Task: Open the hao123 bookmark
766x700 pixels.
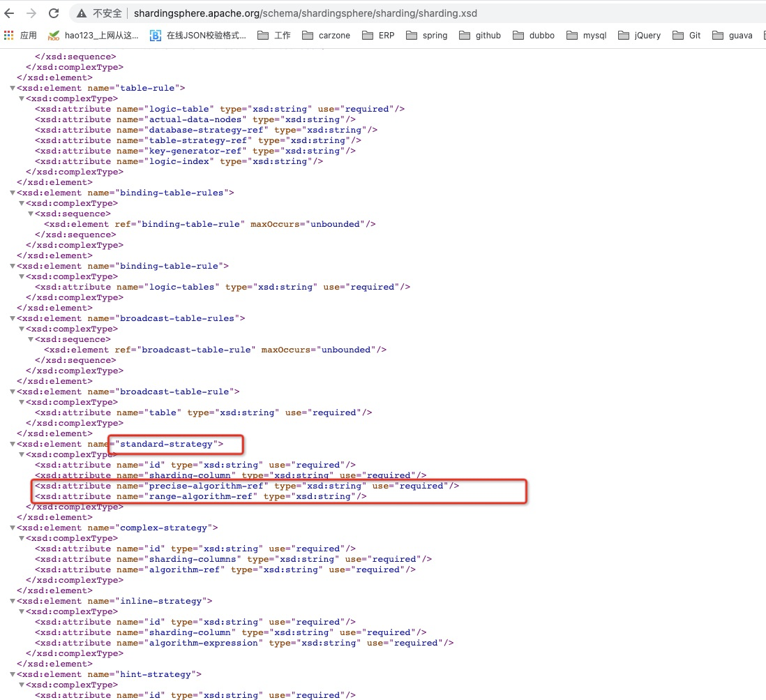Action: [x=93, y=35]
